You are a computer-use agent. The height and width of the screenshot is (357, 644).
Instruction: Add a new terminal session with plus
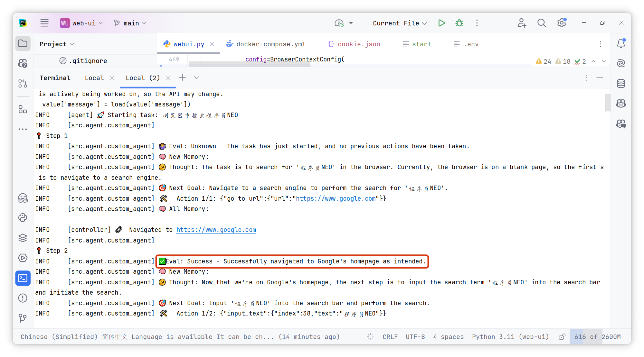(x=183, y=78)
